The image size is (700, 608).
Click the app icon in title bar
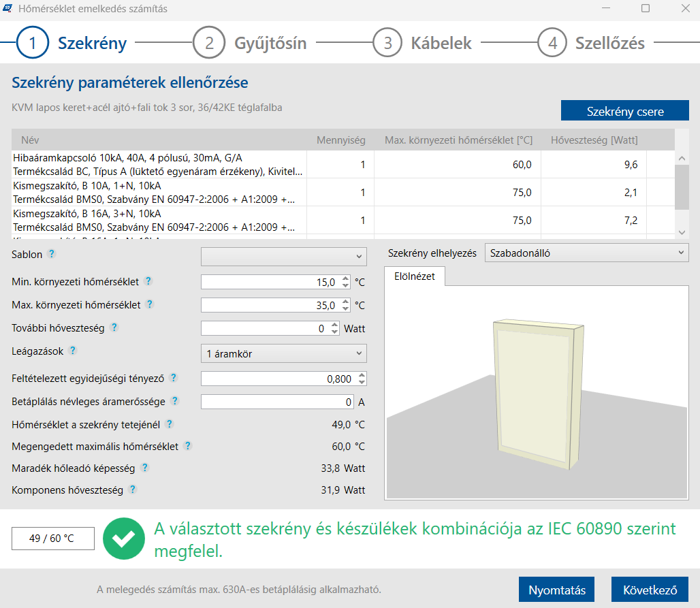click(7, 8)
